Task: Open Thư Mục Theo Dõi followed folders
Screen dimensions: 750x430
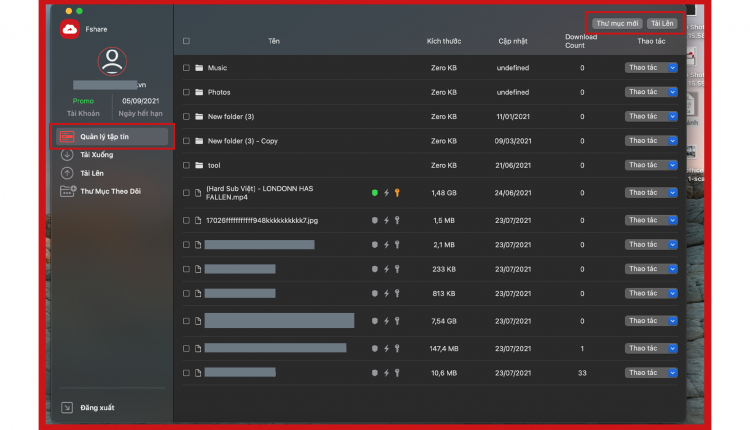Action: coord(110,191)
